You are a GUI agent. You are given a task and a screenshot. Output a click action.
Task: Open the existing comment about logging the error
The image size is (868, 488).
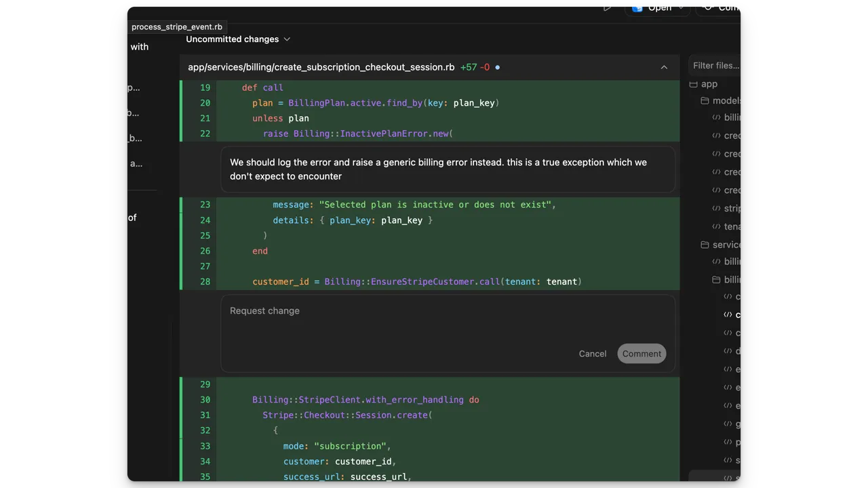[448, 169]
